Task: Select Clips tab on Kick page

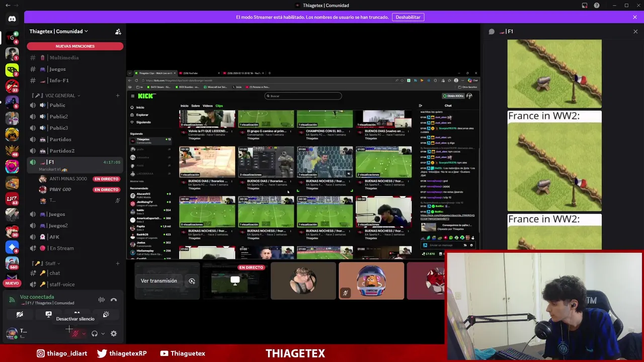Action: 219,106
